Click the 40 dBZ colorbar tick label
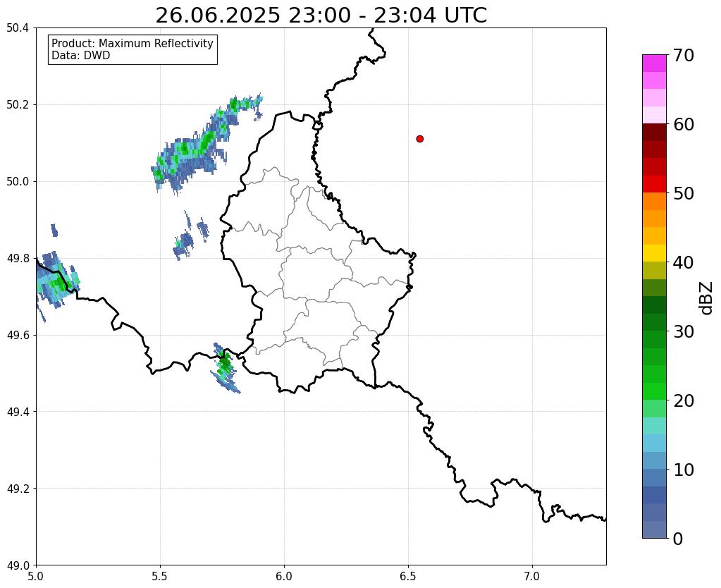 click(684, 262)
